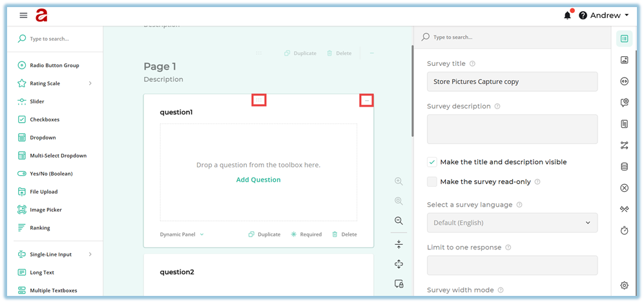Click the Add Question link

258,180
